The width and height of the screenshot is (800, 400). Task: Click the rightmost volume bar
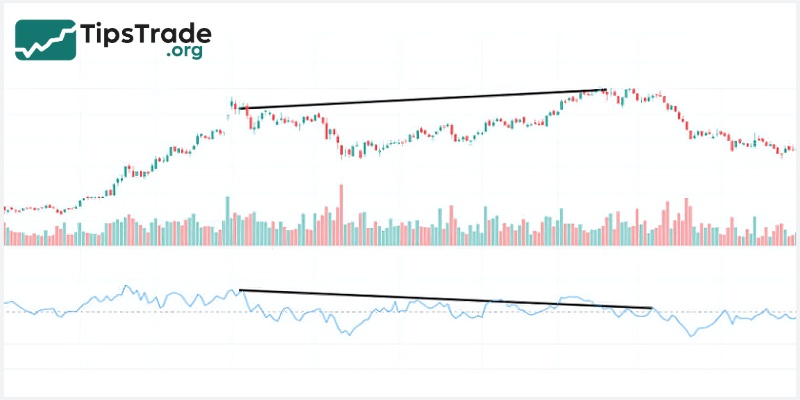[795, 239]
